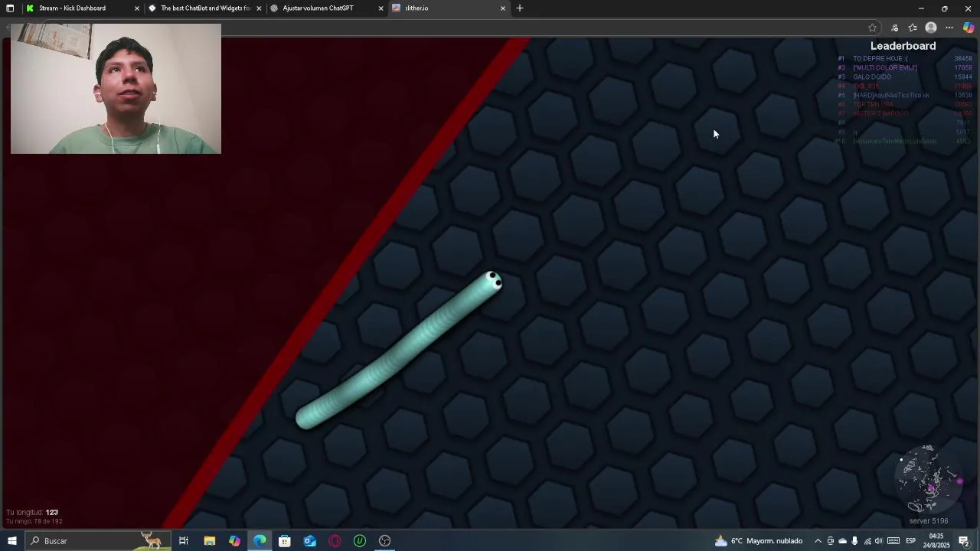The width and height of the screenshot is (980, 551).
Task: Open the tab actions menu icon
Action: point(10,8)
